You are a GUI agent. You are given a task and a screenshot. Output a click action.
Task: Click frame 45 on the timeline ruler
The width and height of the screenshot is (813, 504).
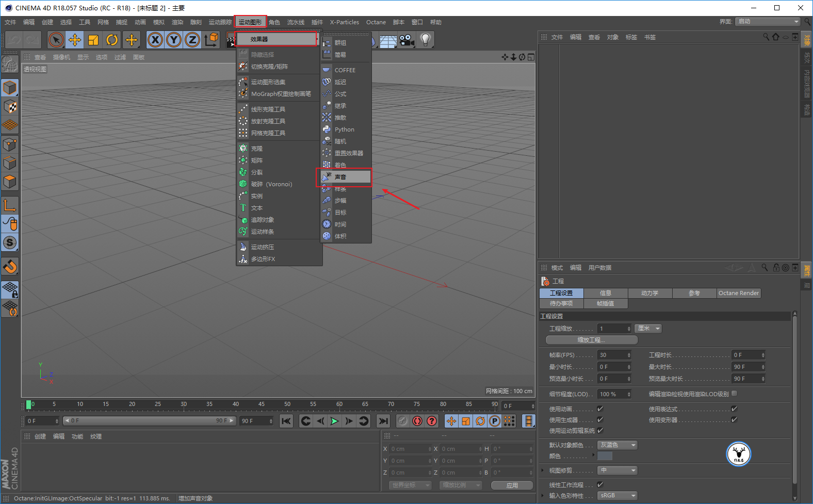click(x=262, y=404)
